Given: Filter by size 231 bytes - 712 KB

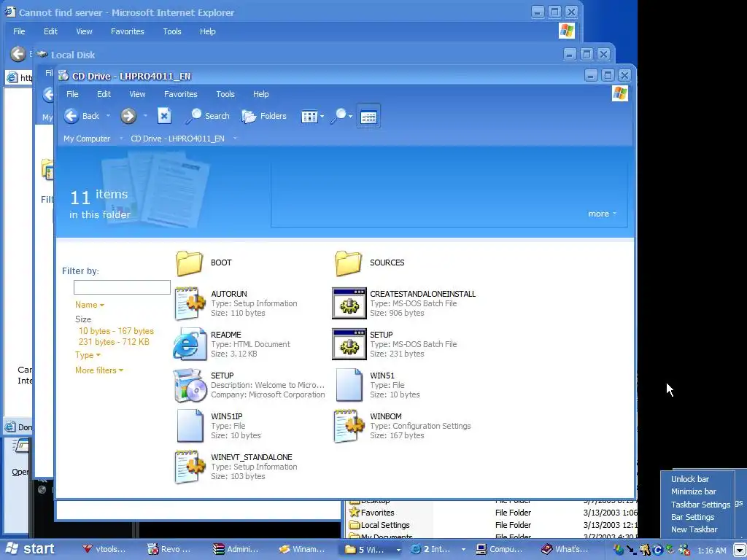Looking at the screenshot, I should click(114, 342).
